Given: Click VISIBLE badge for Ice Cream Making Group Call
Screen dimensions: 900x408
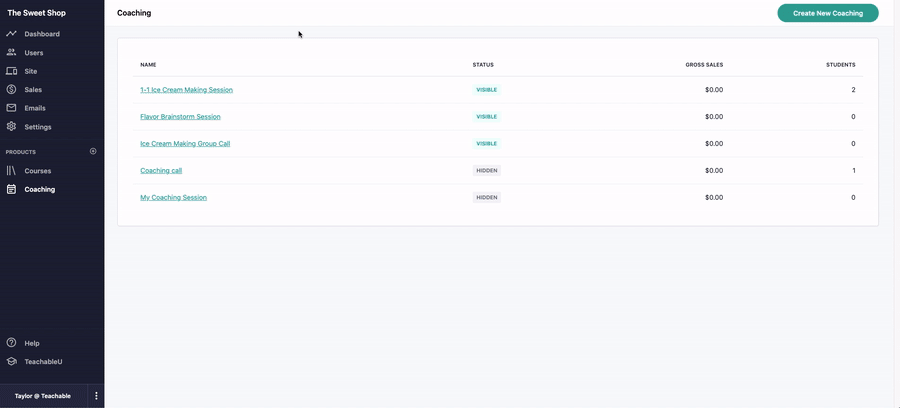Looking at the screenshot, I should (487, 143).
